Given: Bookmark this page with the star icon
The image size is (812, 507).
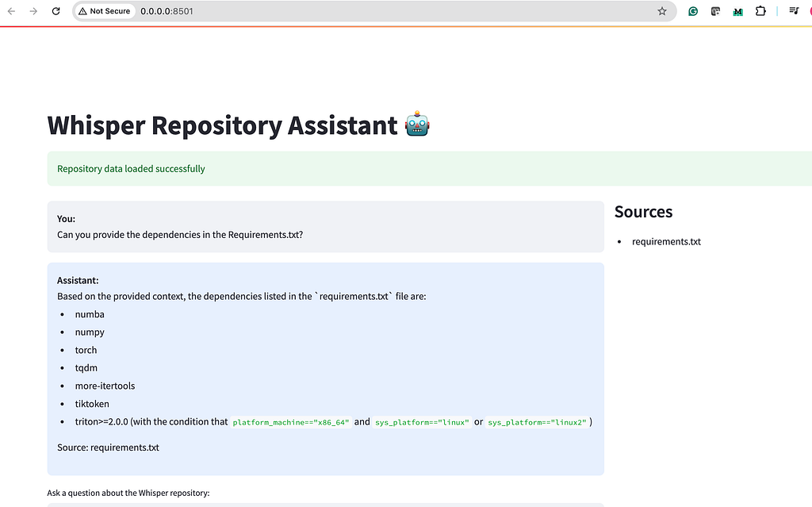Looking at the screenshot, I should click(x=662, y=11).
